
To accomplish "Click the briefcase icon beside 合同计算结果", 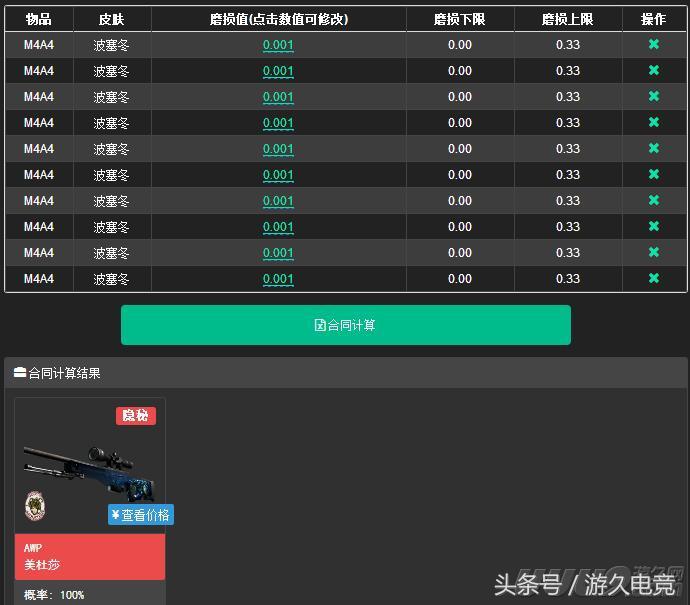I will point(19,373).
